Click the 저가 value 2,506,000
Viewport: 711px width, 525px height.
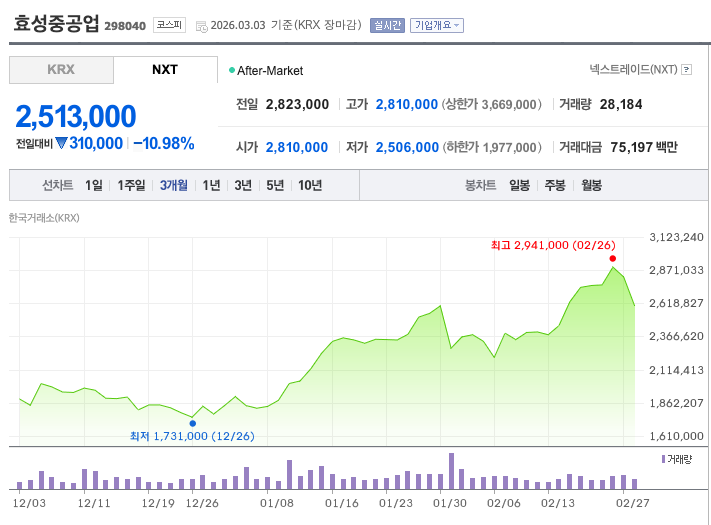pyautogui.click(x=407, y=147)
